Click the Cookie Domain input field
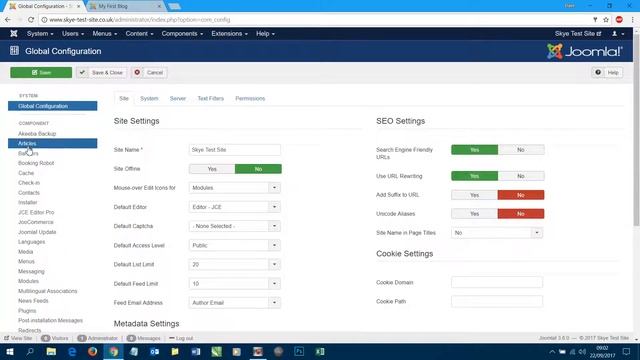Image resolution: width=640 pixels, height=360 pixels. (x=497, y=282)
